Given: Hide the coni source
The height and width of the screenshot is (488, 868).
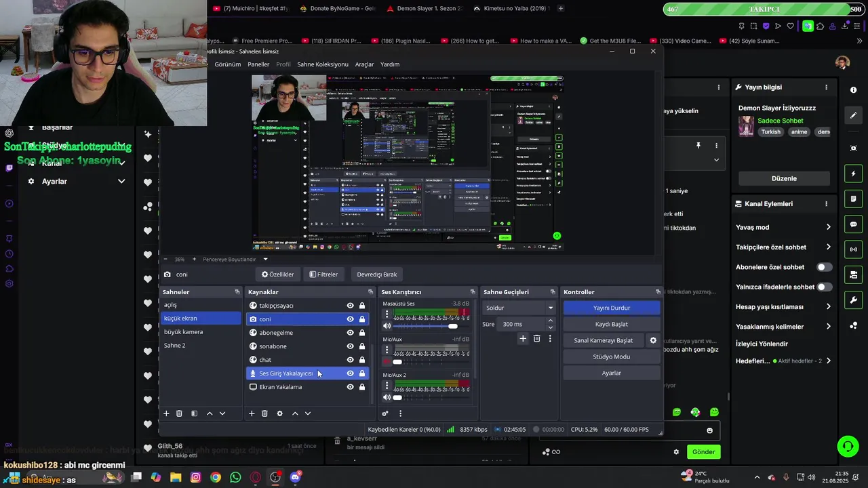Looking at the screenshot, I should point(350,319).
